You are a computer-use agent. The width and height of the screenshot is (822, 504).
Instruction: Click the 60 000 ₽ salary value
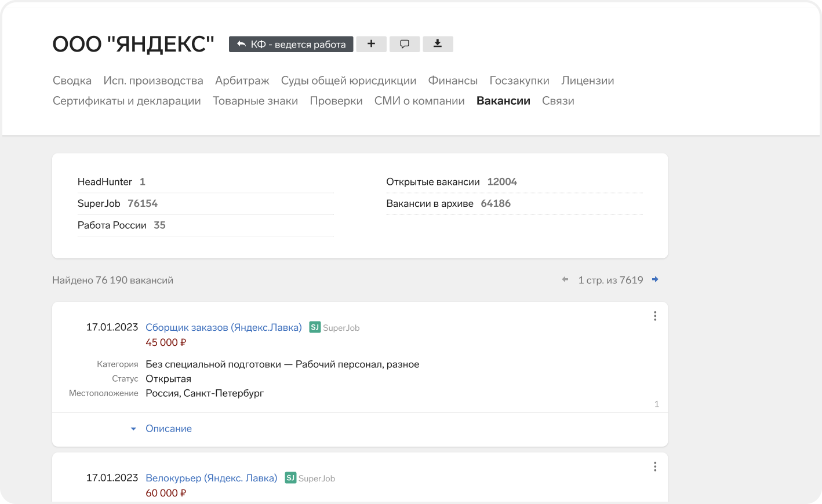[x=166, y=493]
